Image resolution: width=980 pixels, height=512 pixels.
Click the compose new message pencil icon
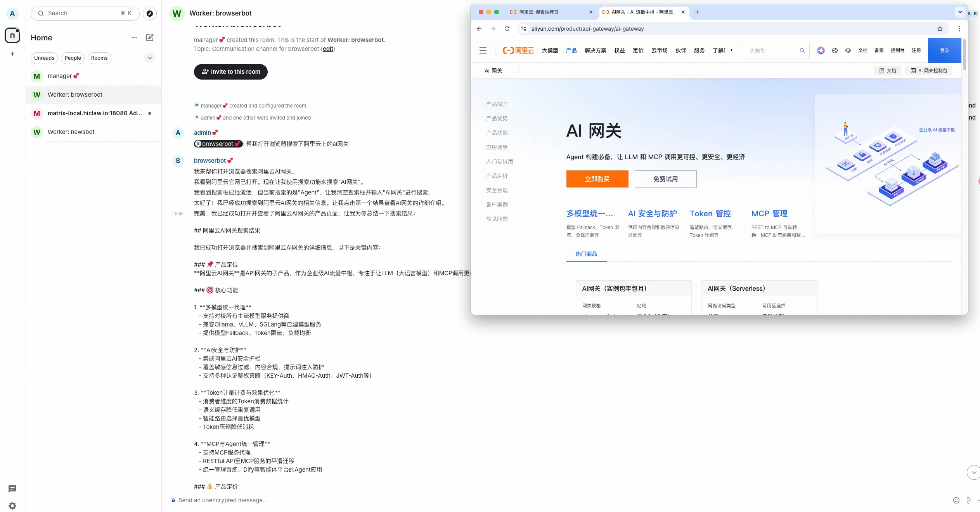pos(150,38)
